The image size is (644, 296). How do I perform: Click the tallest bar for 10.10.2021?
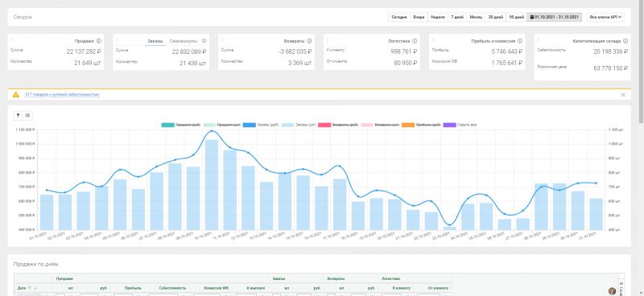212,185
